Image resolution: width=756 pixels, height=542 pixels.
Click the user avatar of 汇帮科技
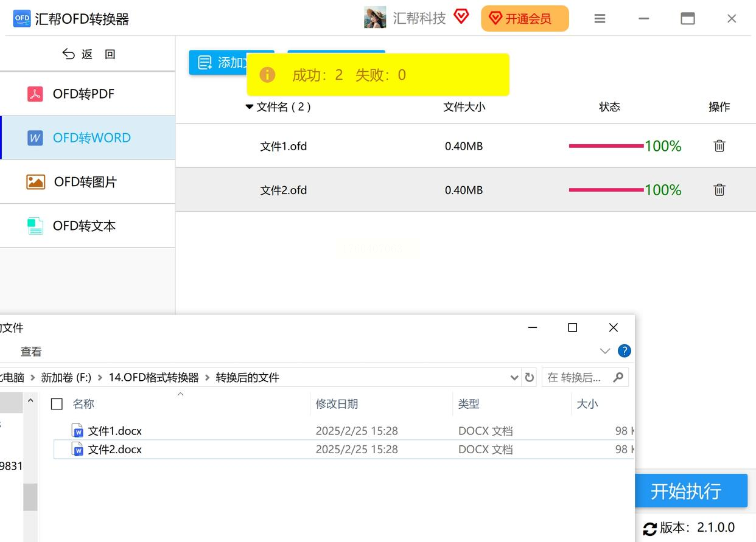click(x=375, y=18)
